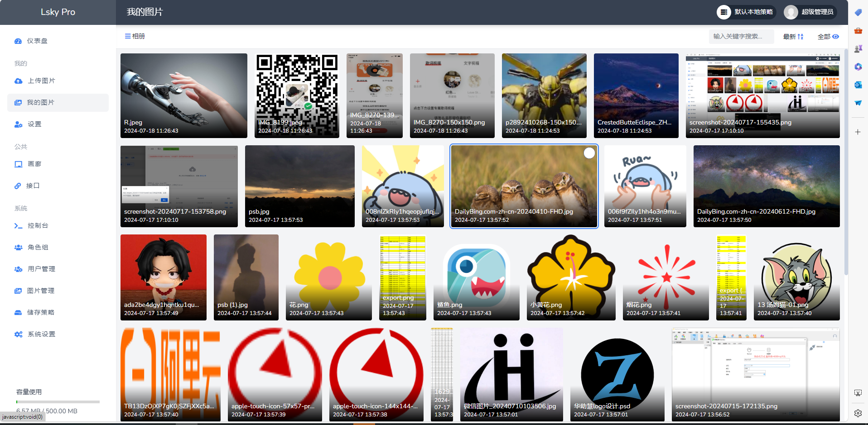Click the 角色组 role group icon
The width and height of the screenshot is (868, 425).
pyautogui.click(x=18, y=248)
